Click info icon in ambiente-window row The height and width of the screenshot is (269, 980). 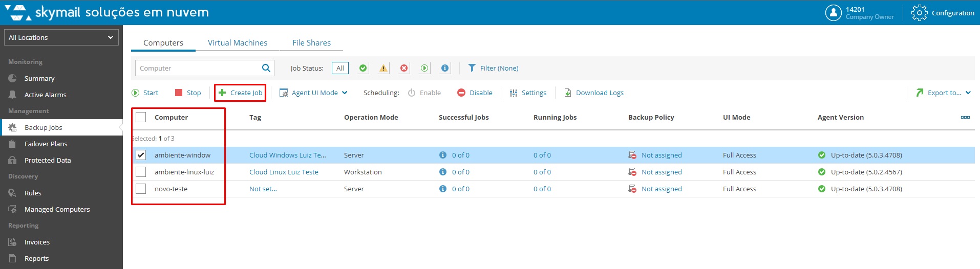pos(443,155)
